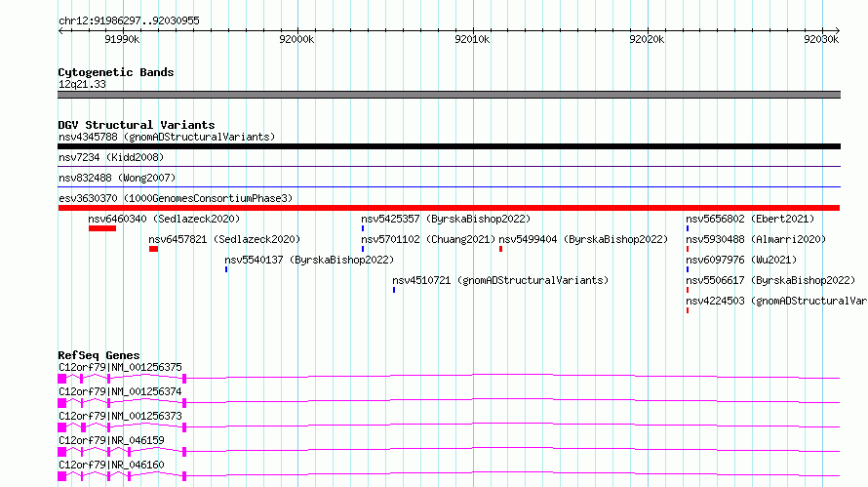The height and width of the screenshot is (487, 868).
Task: Click the red marker under nsv5930488
Action: pos(688,249)
